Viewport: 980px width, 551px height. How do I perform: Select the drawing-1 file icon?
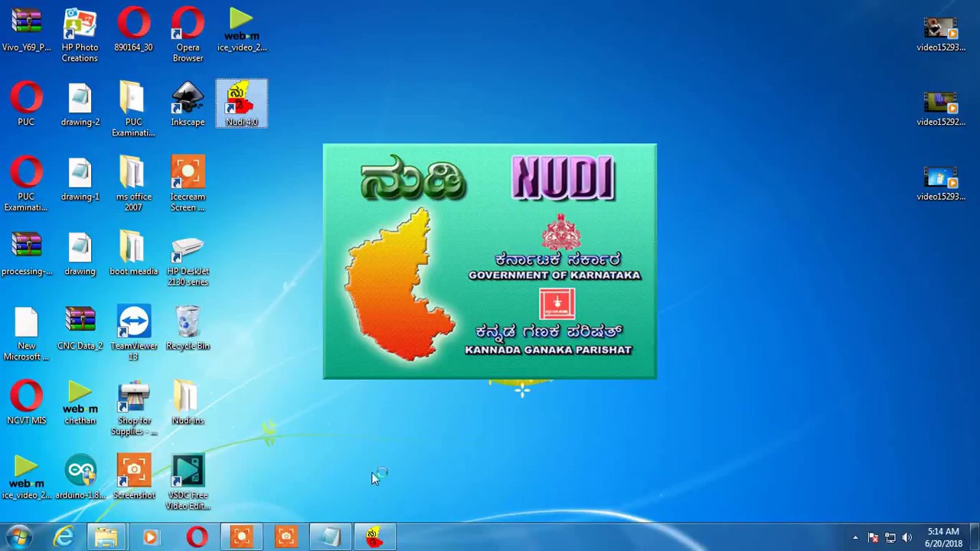pyautogui.click(x=80, y=178)
